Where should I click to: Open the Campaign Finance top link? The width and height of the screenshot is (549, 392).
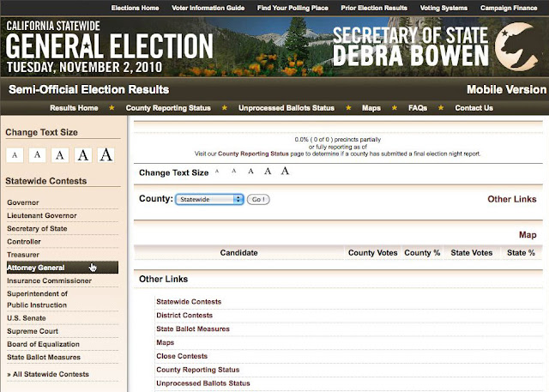click(x=509, y=8)
